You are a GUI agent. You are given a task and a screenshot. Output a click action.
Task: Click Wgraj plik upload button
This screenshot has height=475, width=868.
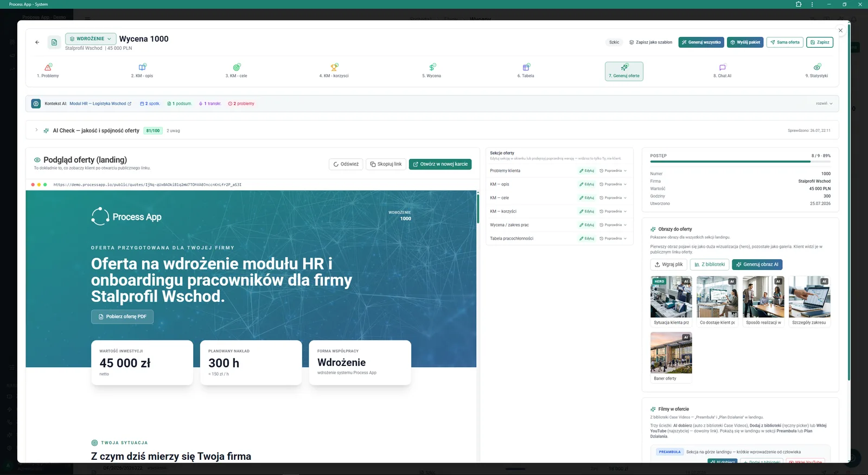pyautogui.click(x=668, y=265)
